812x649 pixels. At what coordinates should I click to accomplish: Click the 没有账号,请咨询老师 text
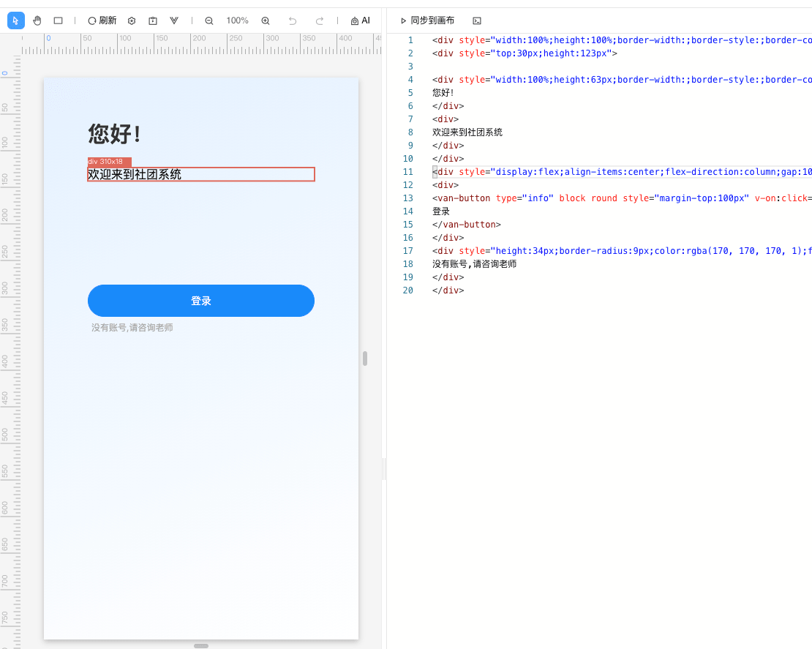[x=132, y=328]
